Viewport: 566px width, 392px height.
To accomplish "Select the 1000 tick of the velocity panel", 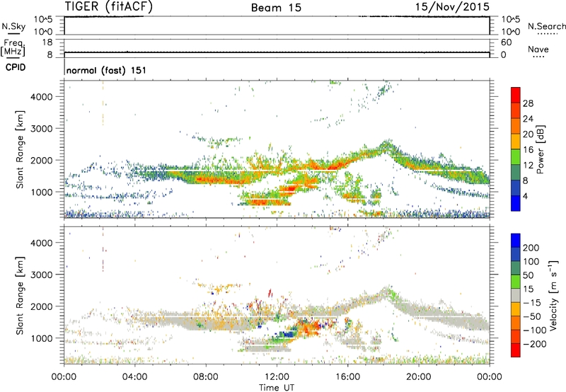I will (41, 338).
